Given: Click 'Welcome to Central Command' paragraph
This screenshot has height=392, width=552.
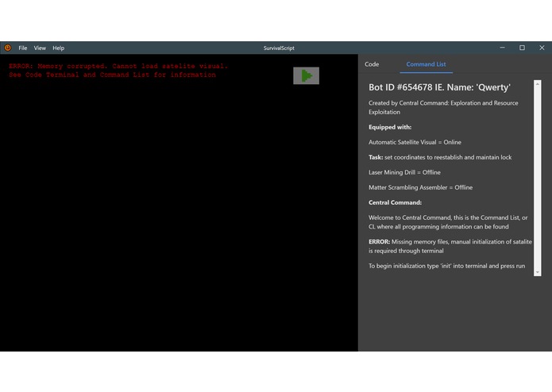Looking at the screenshot, I should click(448, 222).
